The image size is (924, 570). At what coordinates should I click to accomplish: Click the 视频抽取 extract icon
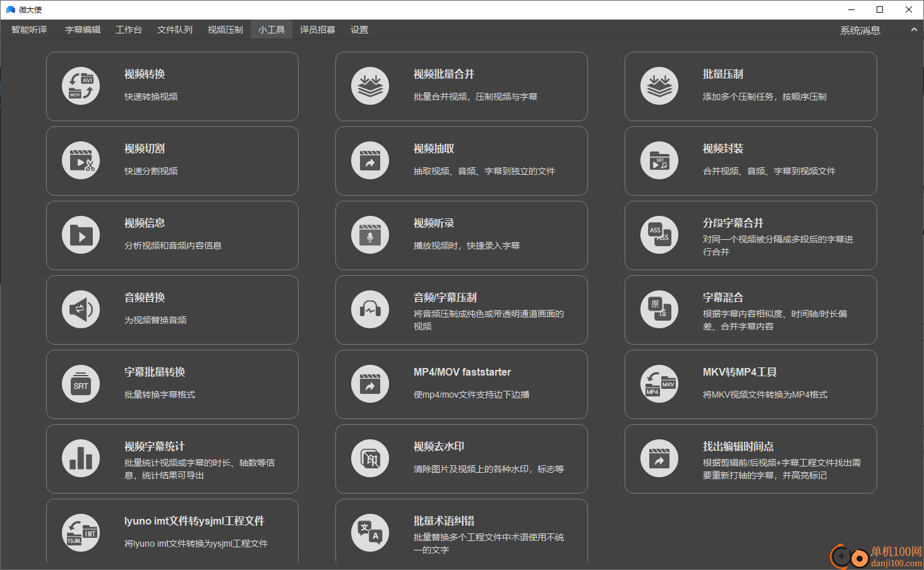click(370, 160)
